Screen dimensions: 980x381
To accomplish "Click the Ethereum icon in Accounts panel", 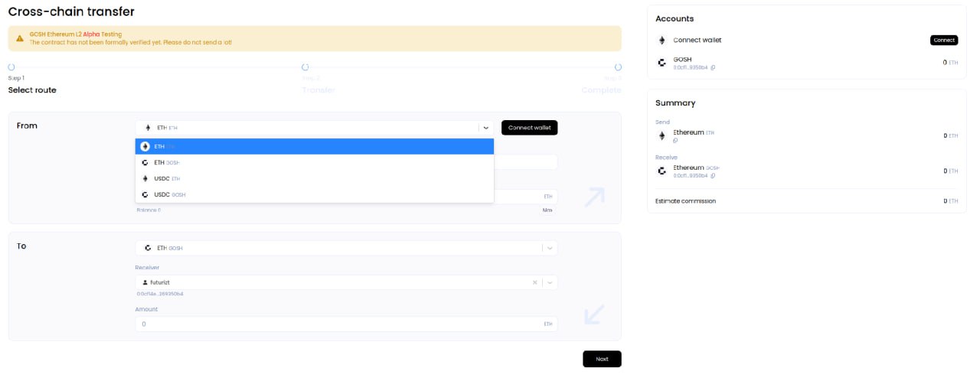I will 661,41.
